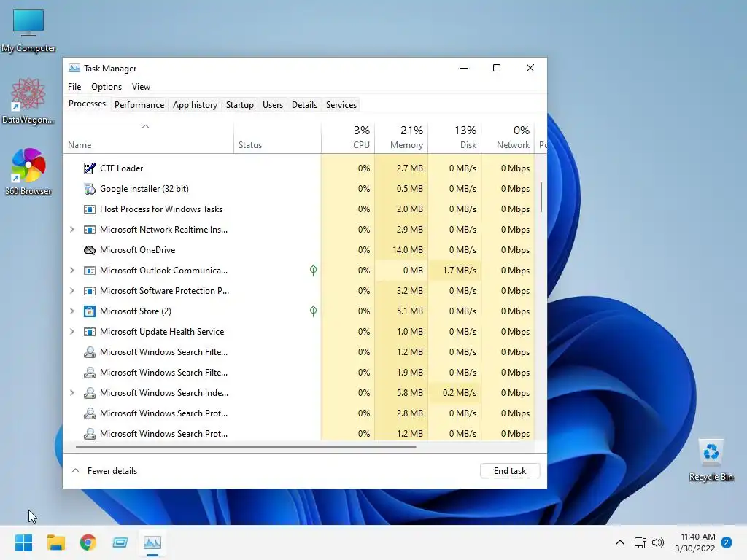
Task: Open the clock showing 11:40 AM
Action: coord(695,542)
